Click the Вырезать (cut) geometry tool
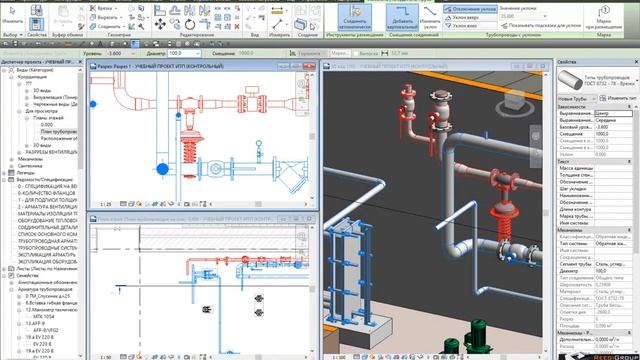640x360 pixels. pyautogui.click(x=105, y=17)
